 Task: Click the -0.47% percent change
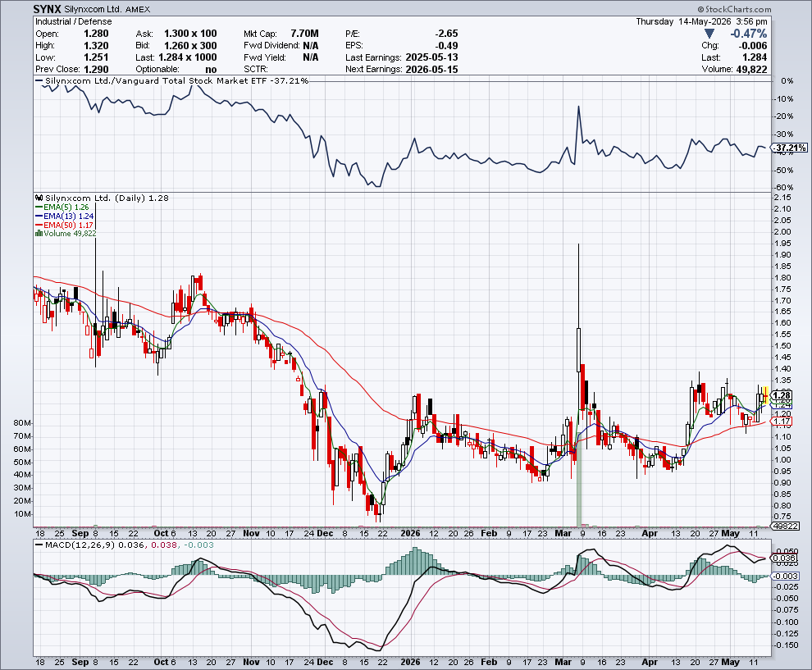pyautogui.click(x=749, y=34)
